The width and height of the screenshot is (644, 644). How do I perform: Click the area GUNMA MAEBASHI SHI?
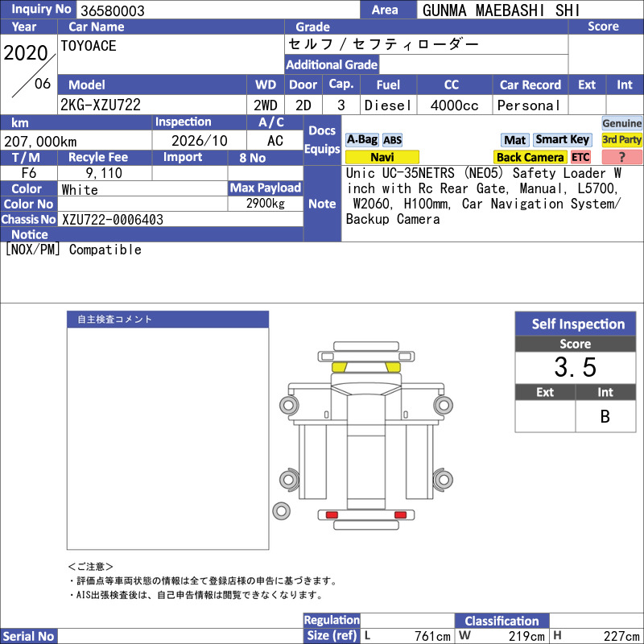[x=501, y=10]
